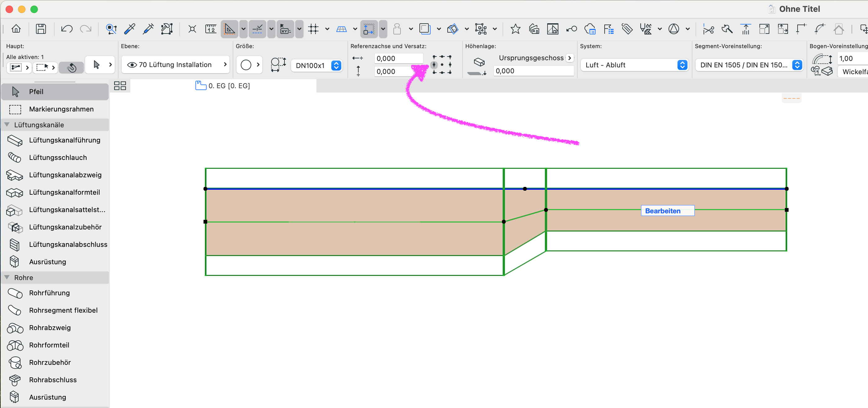Click the fillet chamfer corner icon
Screen dimensions: 868x408
820,29
